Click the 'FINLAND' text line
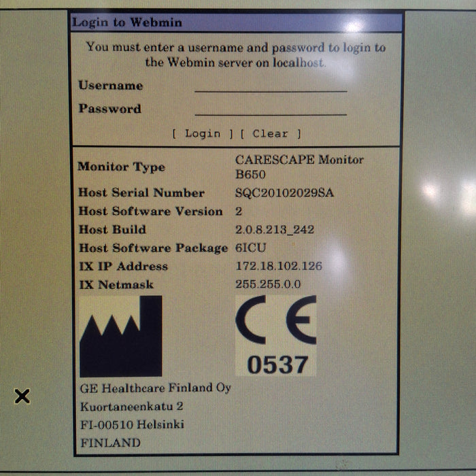476x476 pixels. 110,443
